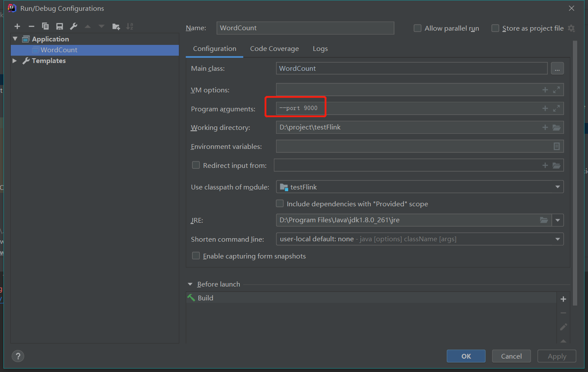Switch to the Logs tab
Viewport: 588px width, 372px height.
point(320,49)
